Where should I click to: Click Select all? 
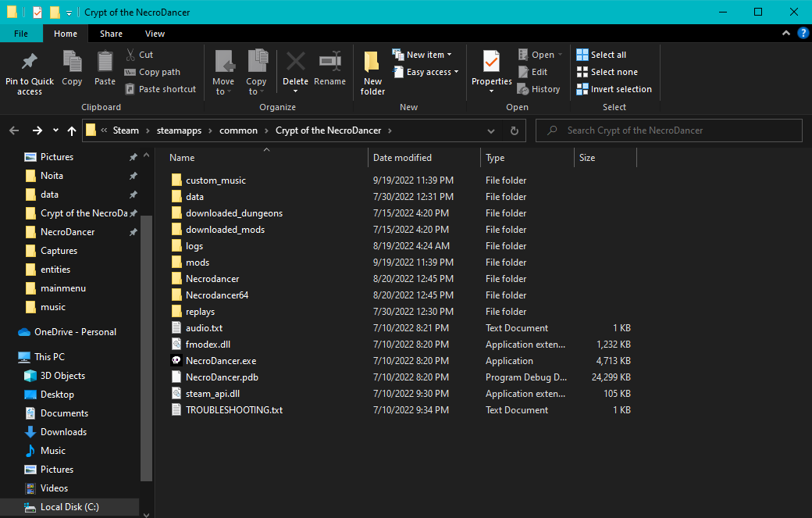point(601,55)
